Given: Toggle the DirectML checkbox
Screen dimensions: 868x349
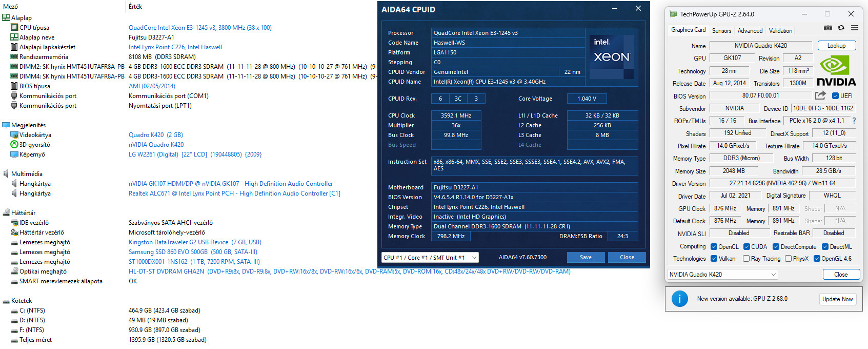Looking at the screenshot, I should coord(825,247).
